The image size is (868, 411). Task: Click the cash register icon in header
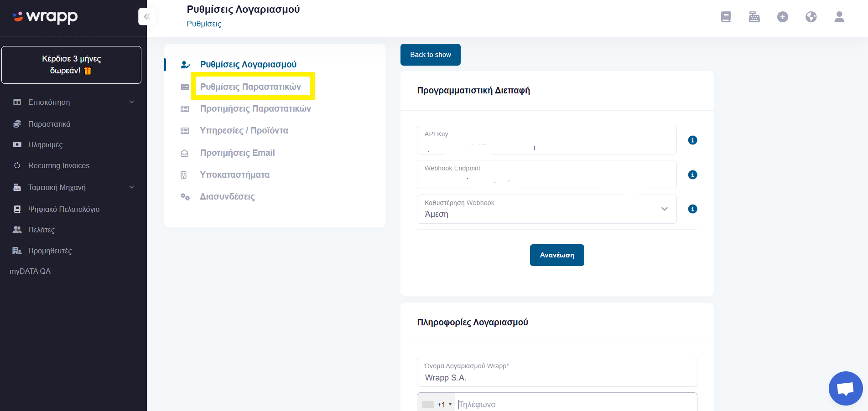754,17
